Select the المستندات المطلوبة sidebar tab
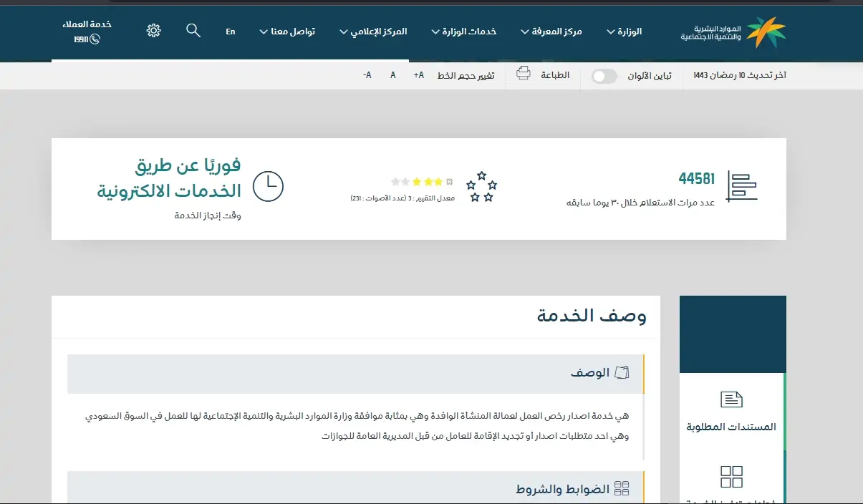The height and width of the screenshot is (504, 863). pos(731,412)
